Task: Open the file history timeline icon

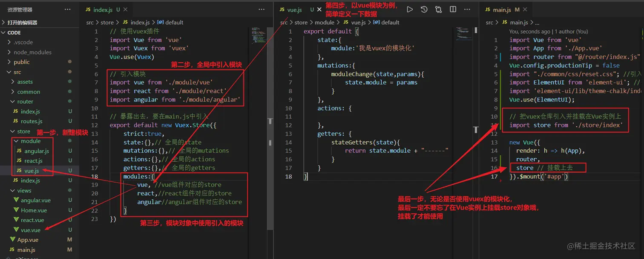Action: pyautogui.click(x=424, y=9)
